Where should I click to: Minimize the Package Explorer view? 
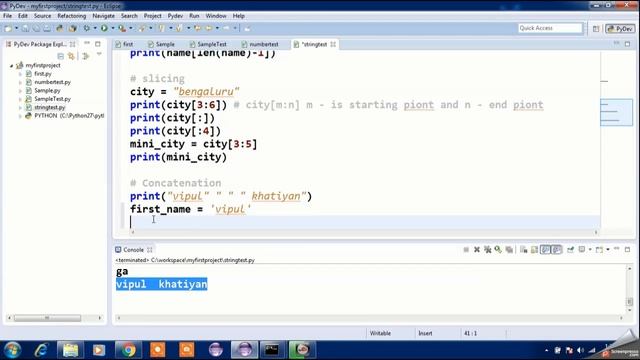87,43
